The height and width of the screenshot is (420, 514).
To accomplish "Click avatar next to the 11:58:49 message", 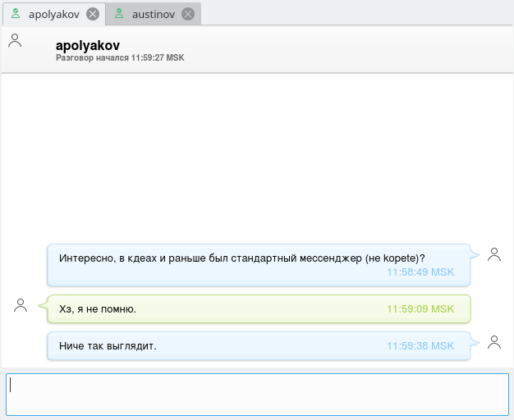I will (494, 254).
